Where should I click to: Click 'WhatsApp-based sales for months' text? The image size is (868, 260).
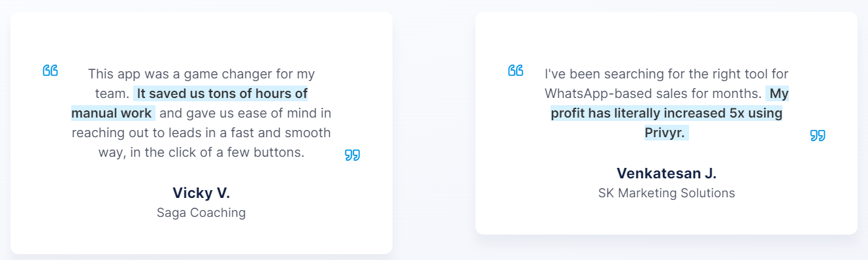point(653,93)
